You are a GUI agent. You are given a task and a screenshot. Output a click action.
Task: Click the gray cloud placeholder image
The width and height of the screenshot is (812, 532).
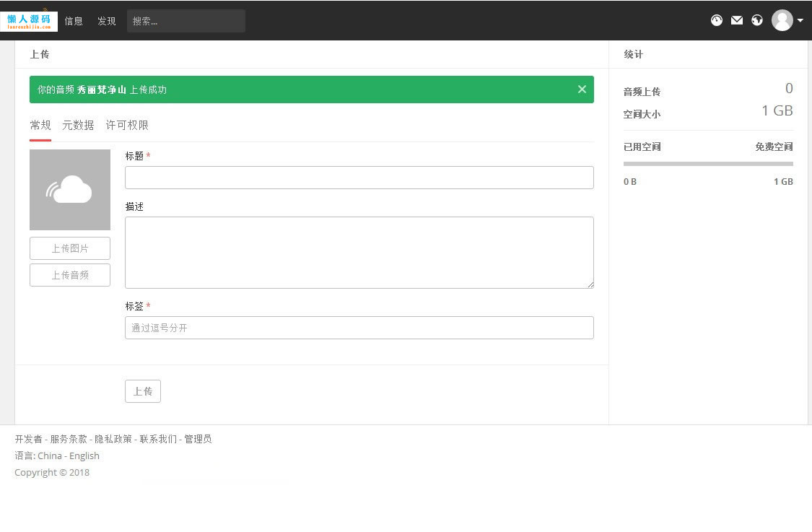click(69, 189)
